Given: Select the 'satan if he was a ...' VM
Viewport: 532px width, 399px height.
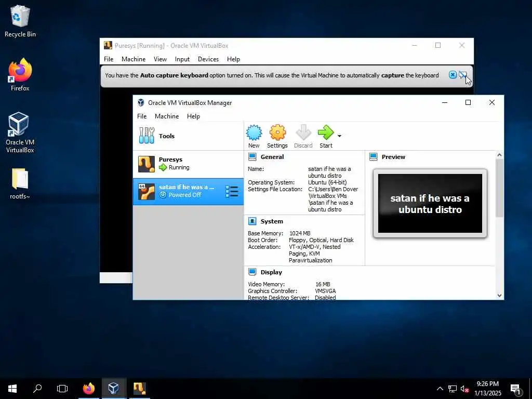Looking at the screenshot, I should [x=188, y=191].
